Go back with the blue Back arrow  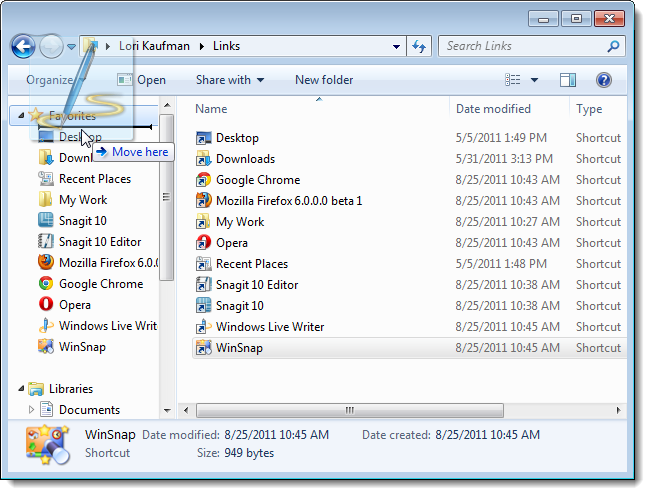pos(23,46)
